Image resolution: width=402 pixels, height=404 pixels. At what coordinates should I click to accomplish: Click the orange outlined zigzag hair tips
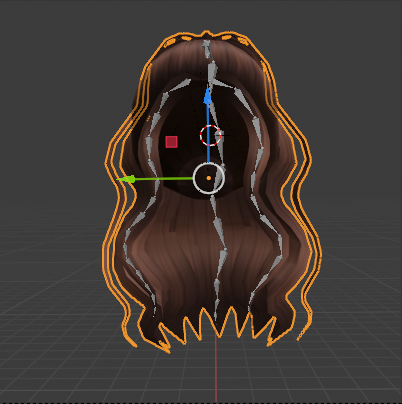pos(217,326)
